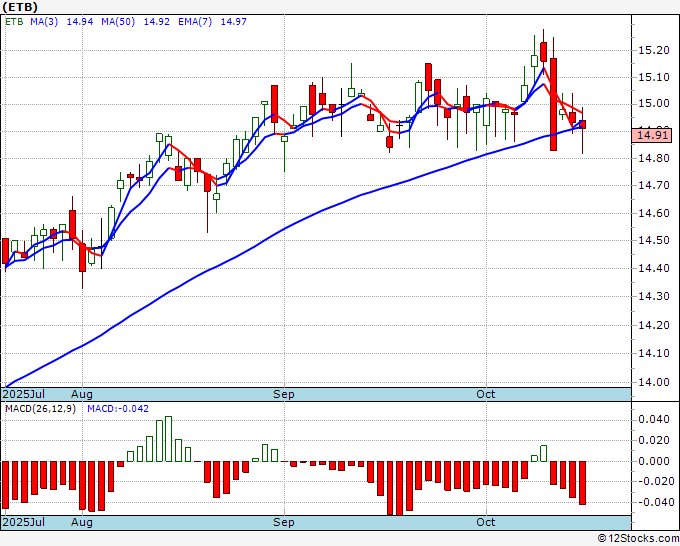
Task: Click the MACD:-0.042 value label
Action: (x=118, y=409)
